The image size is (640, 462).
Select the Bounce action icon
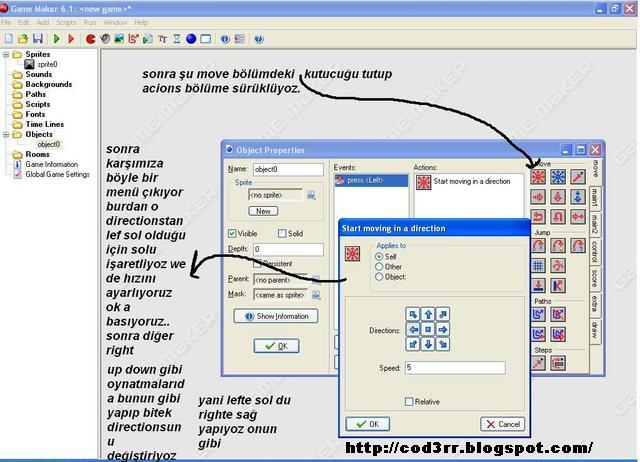click(558, 285)
